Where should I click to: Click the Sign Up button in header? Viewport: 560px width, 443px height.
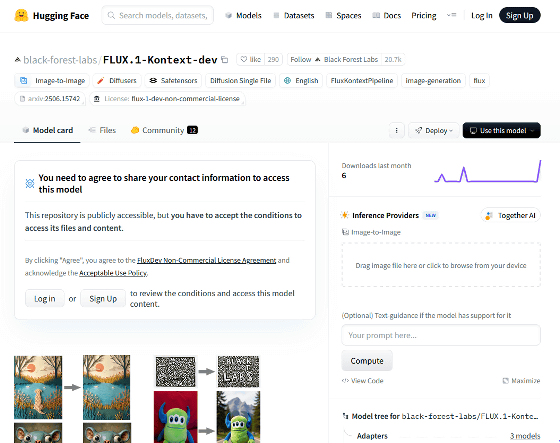coord(520,15)
